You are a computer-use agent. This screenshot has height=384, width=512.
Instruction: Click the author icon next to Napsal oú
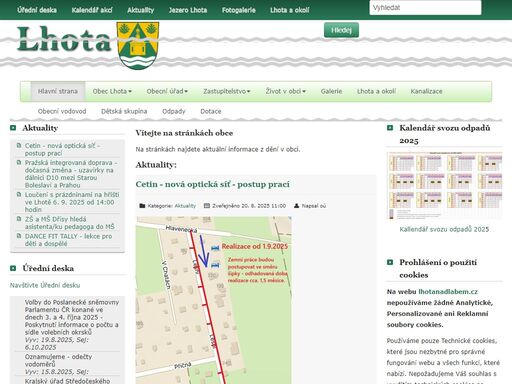tap(296, 206)
